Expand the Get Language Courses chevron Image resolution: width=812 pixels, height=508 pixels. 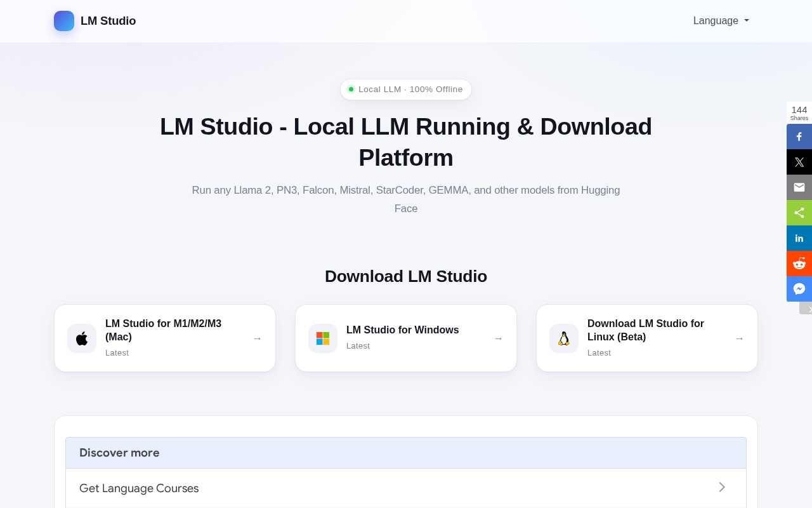point(722,487)
